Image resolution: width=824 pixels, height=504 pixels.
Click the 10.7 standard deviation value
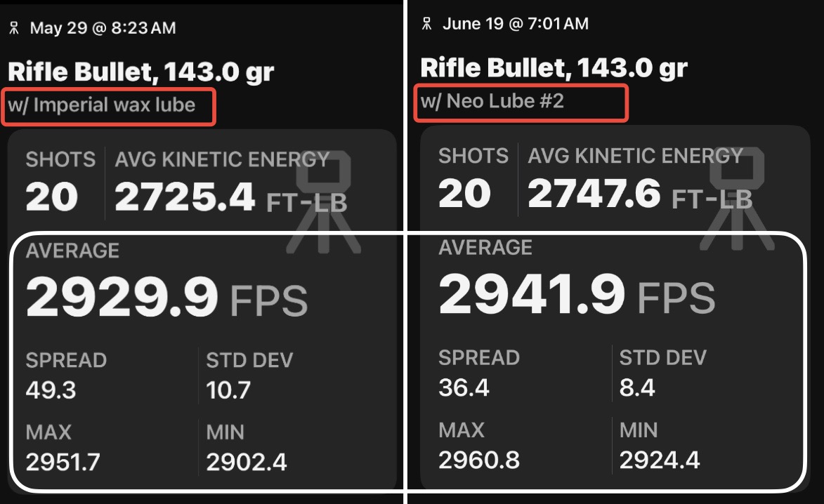click(228, 390)
